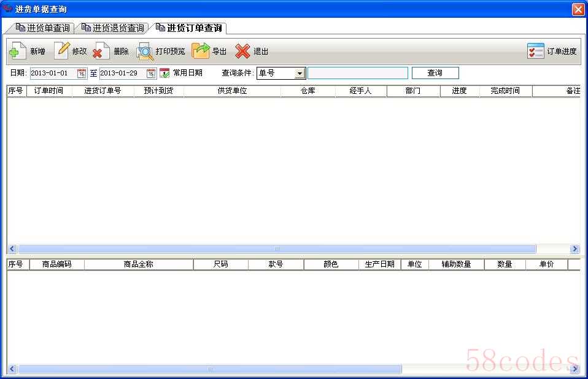Open 打印预览 (Print Preview)

coord(145,52)
